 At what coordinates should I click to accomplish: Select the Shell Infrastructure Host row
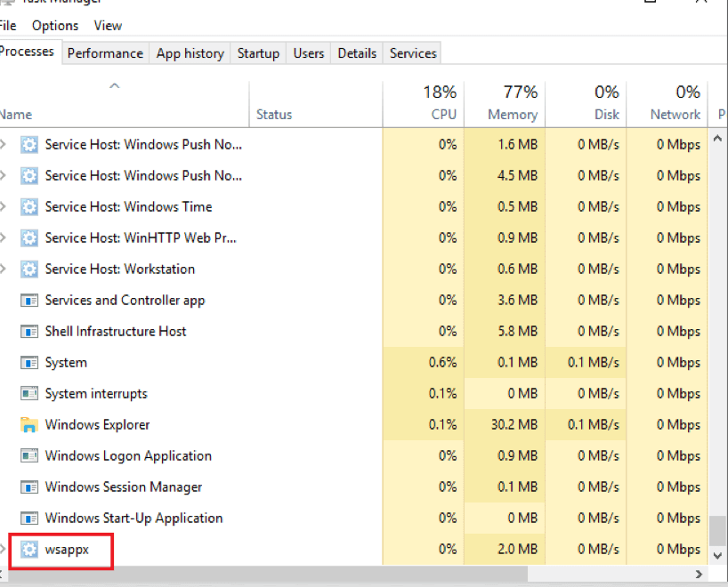tap(354, 332)
